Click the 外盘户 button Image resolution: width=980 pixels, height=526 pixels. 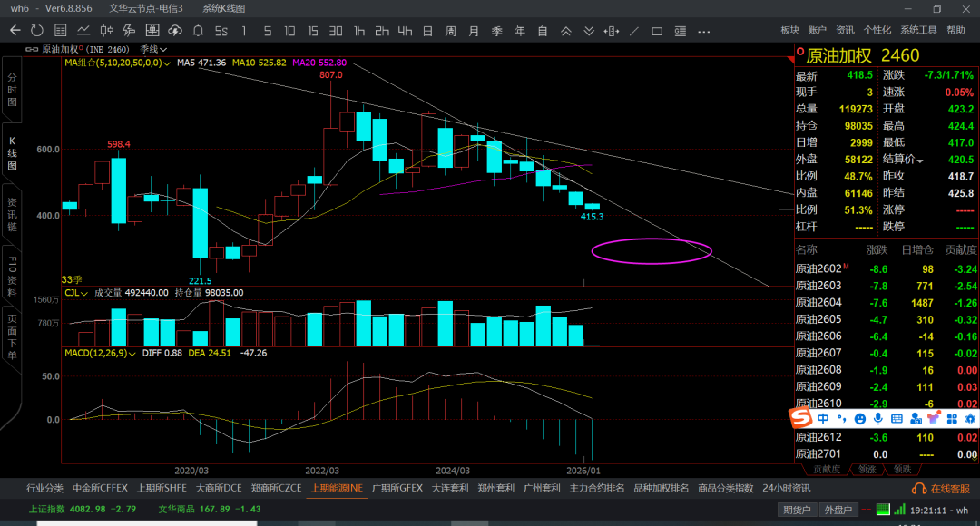pos(838,510)
